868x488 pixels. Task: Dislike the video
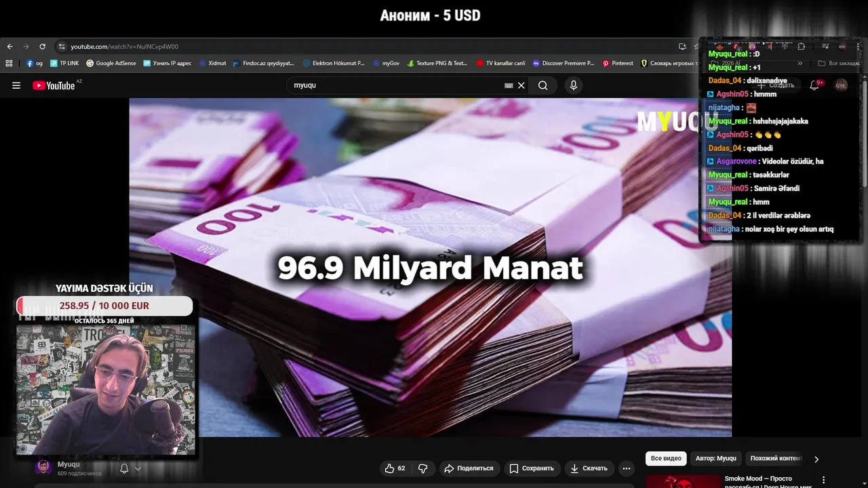pyautogui.click(x=423, y=468)
